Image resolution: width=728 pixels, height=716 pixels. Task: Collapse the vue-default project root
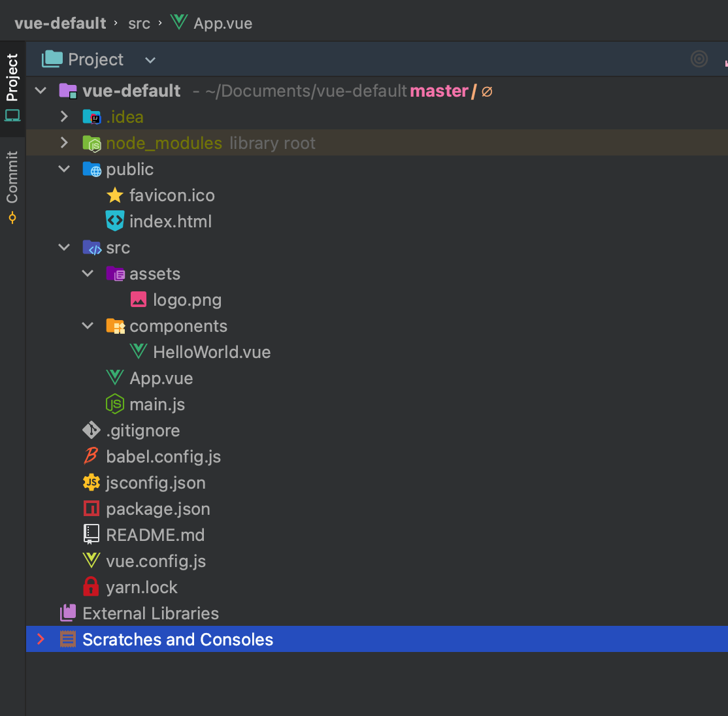pos(41,90)
